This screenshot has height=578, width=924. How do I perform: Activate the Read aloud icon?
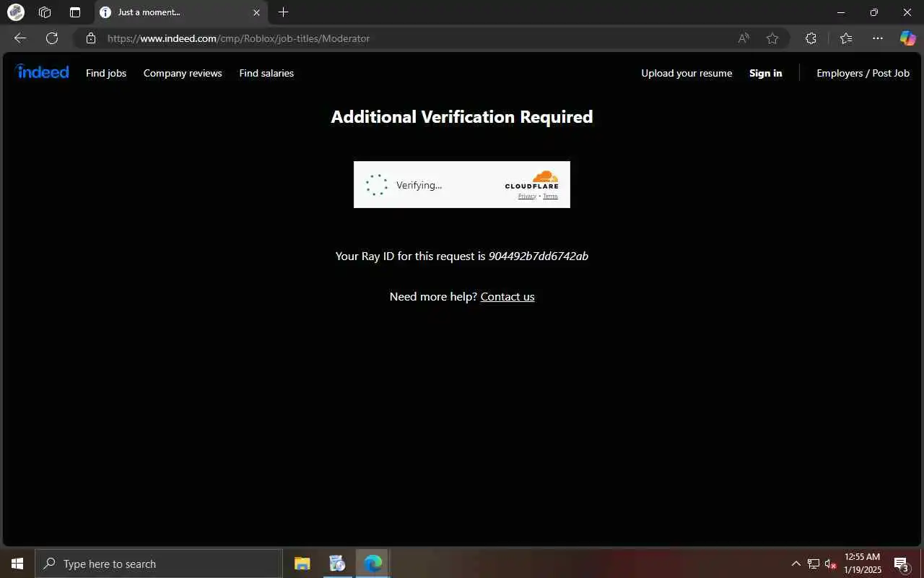(744, 38)
